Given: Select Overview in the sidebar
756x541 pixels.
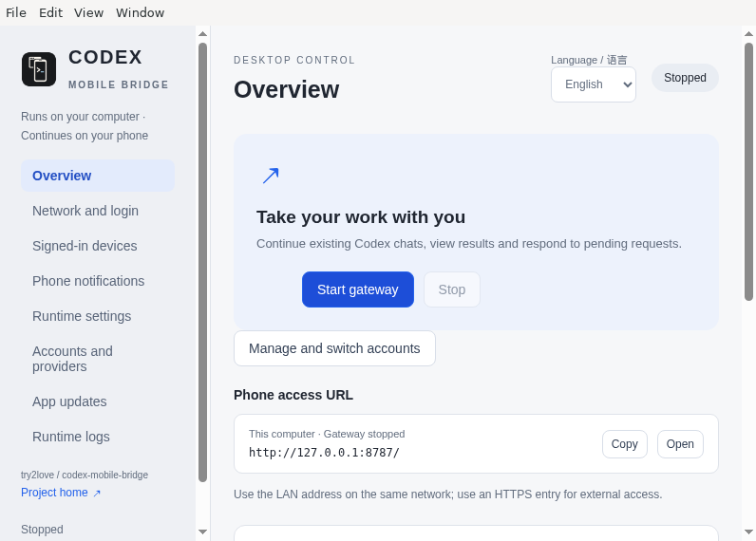Looking at the screenshot, I should tap(98, 176).
